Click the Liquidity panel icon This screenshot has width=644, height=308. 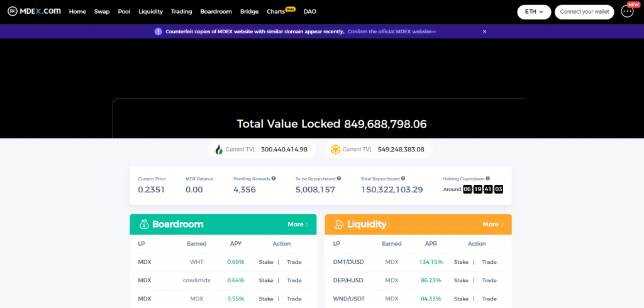(339, 224)
